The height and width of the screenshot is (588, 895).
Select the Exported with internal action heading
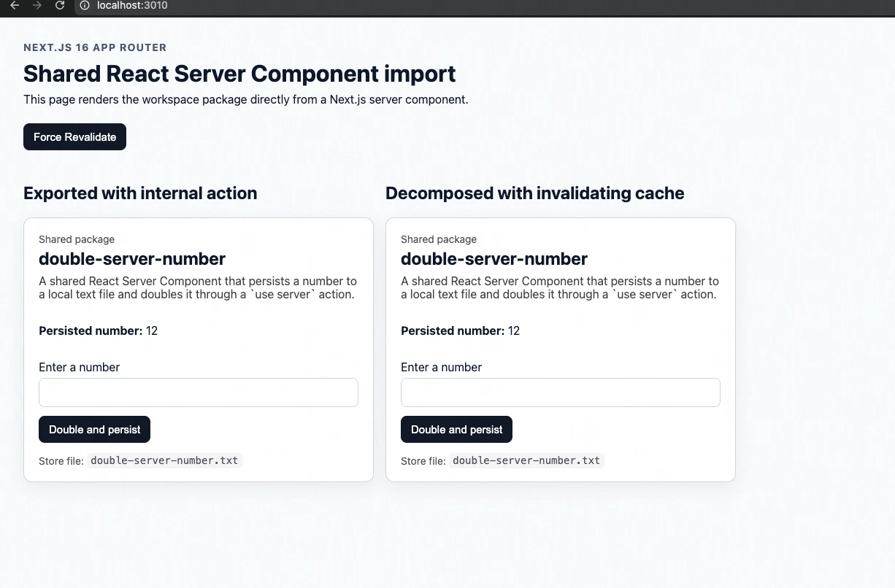(x=140, y=193)
